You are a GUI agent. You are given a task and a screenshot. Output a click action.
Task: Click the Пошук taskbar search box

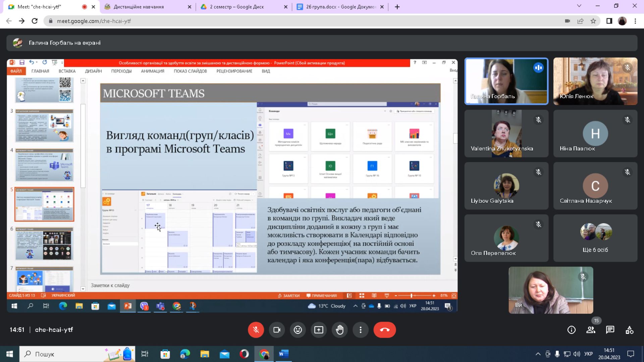coord(77,354)
